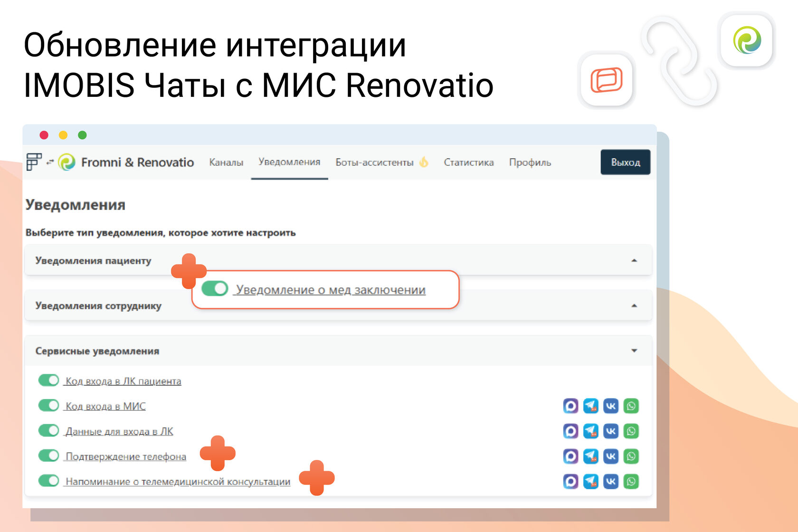The width and height of the screenshot is (798, 532).
Task: Select the Уведомления tab
Action: (x=289, y=162)
